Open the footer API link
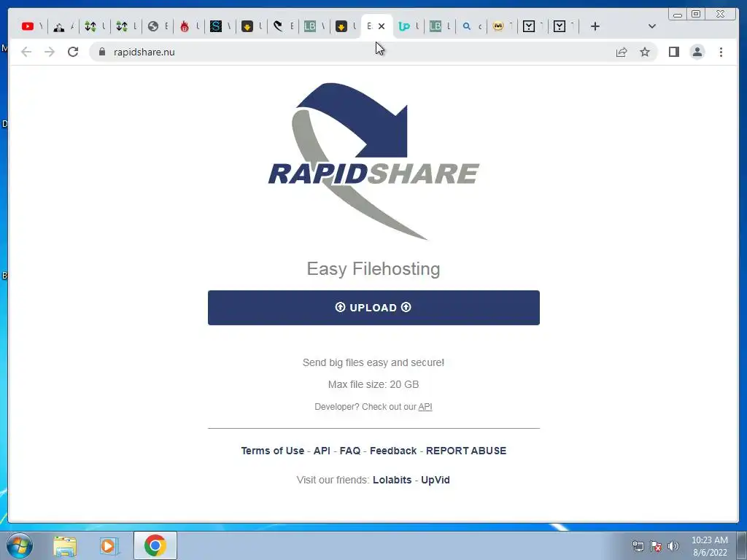Viewport: 747px width, 560px height. [322, 451]
